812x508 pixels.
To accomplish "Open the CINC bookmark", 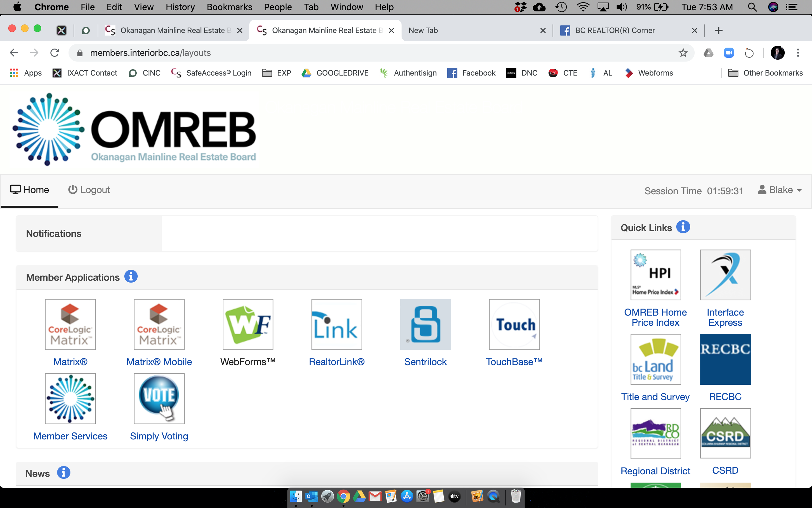I will 145,73.
